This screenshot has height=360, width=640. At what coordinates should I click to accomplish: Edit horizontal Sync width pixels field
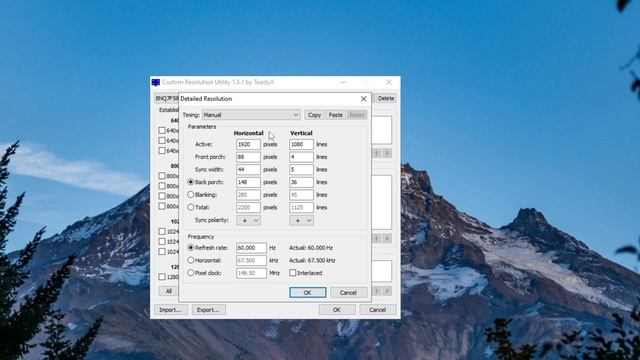248,170
